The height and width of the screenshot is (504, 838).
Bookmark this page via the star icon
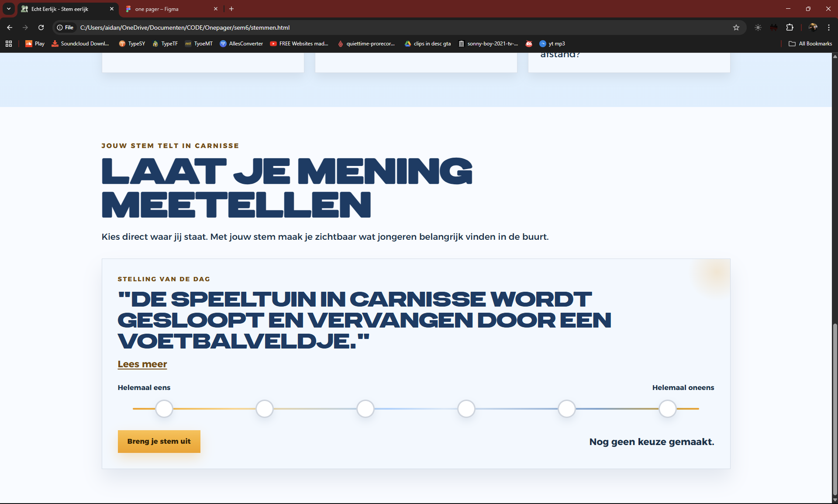pos(736,27)
